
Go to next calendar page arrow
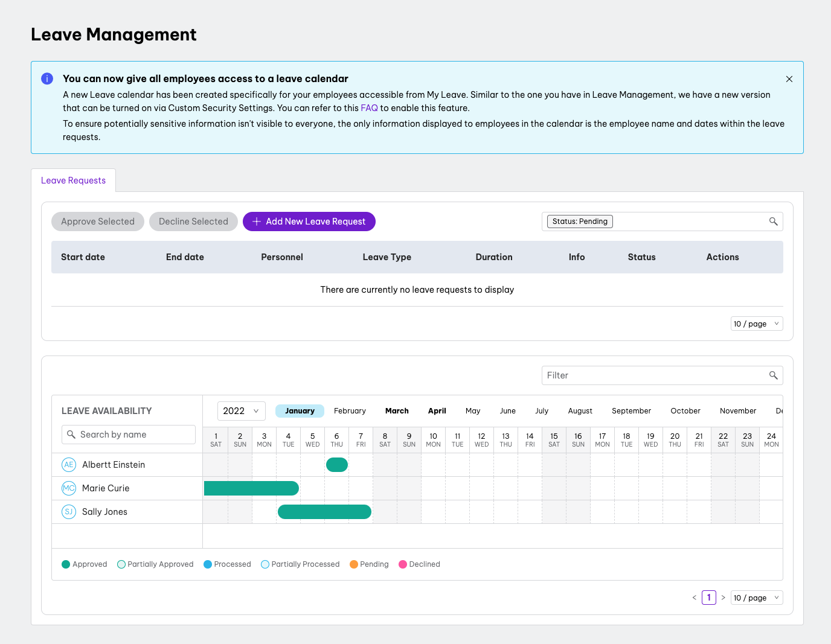coord(723,598)
